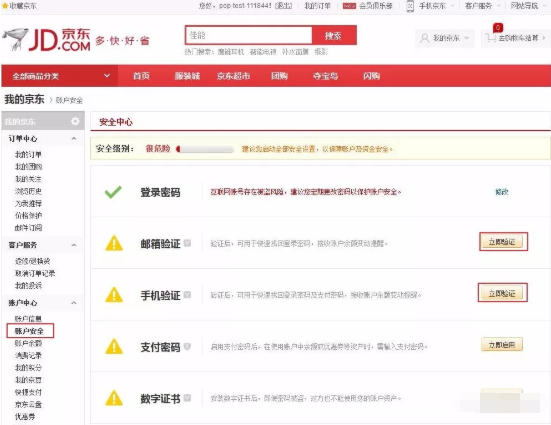Image resolution: width=551 pixels, height=425 pixels.
Task: Open 我的团购 in the sidebar
Action: 28,167
